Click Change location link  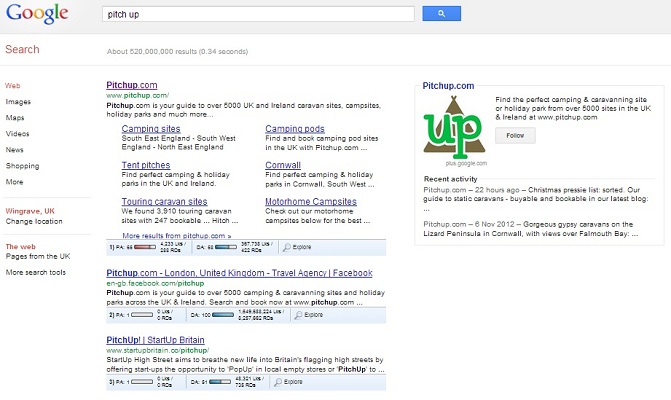34,221
